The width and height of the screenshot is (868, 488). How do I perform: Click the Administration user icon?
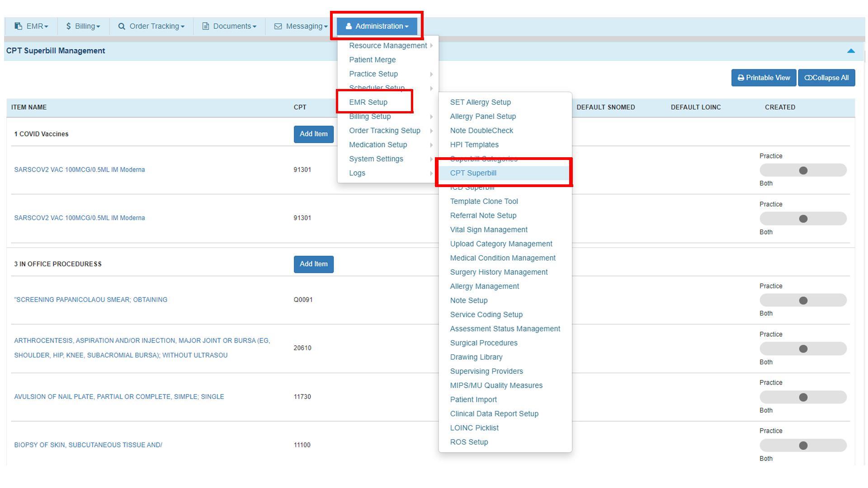349,26
